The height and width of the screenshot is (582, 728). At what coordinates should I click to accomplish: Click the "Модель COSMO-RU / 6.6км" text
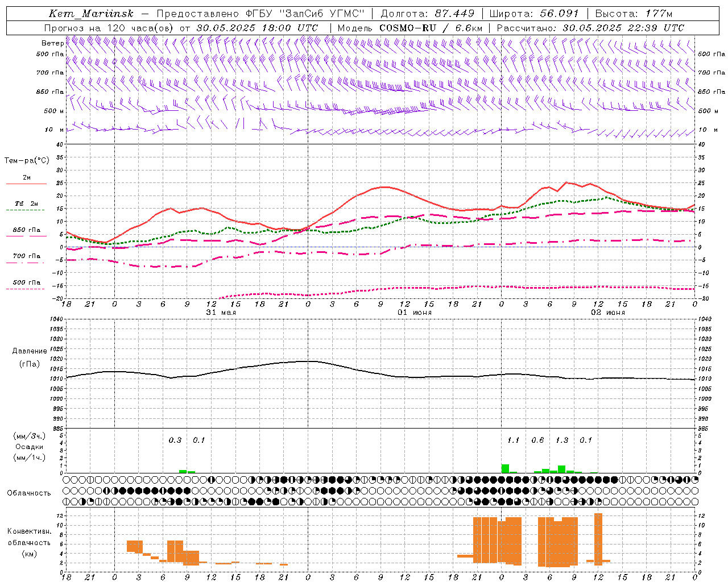pyautogui.click(x=410, y=28)
